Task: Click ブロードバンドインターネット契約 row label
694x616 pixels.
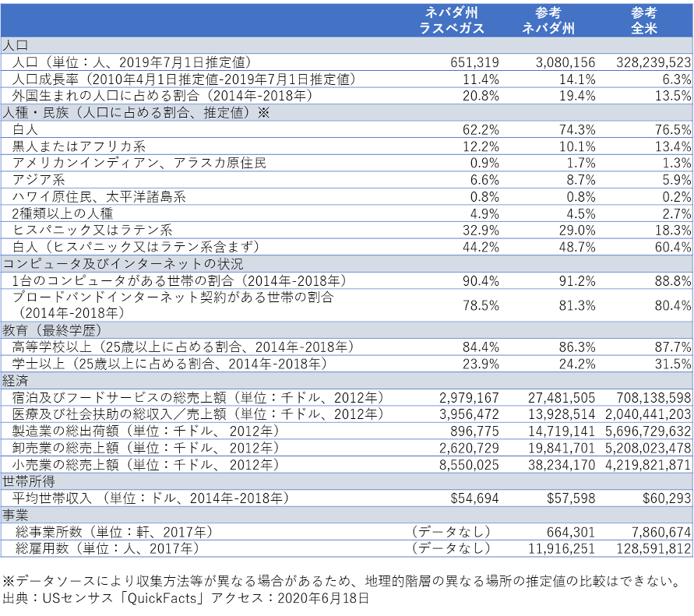Action: click(173, 305)
